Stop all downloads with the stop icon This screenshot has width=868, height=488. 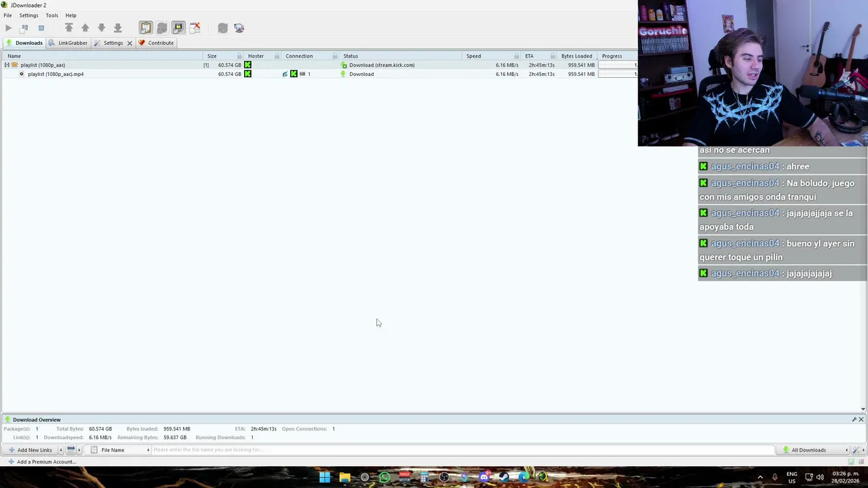click(41, 28)
